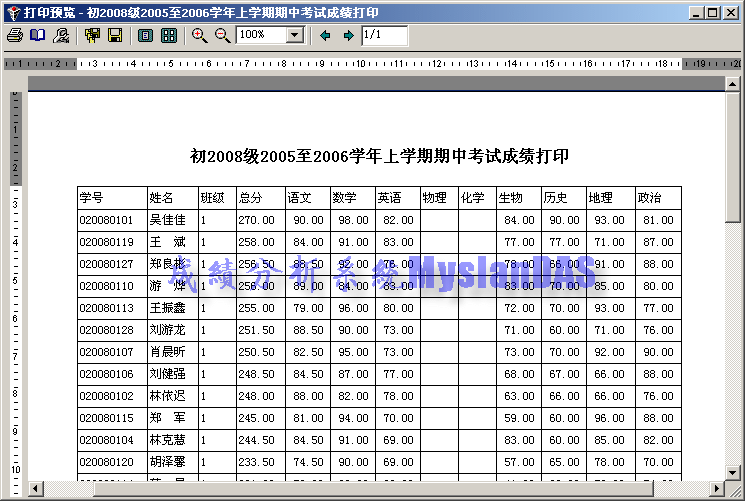The image size is (745, 501).
Task: Click the floppy disk save icon
Action: (x=115, y=35)
